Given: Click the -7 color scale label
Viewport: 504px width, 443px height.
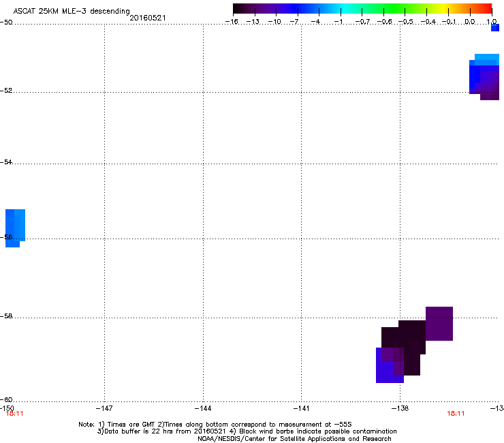Looking at the screenshot, I should (294, 22).
